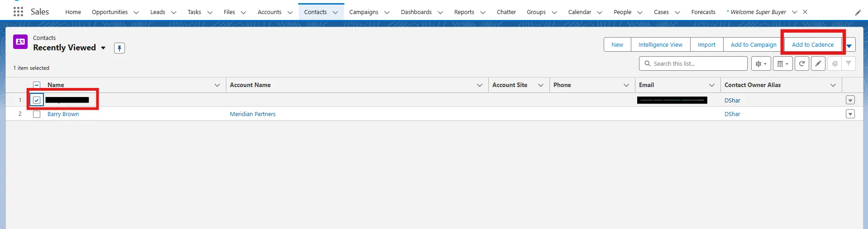Open list view controls gear menu
The height and width of the screenshot is (229, 868).
[x=761, y=64]
